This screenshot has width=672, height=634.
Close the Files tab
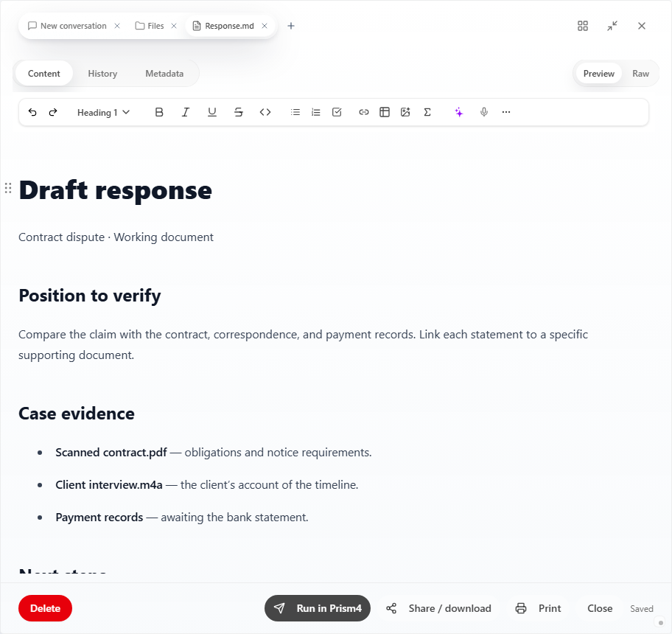pyautogui.click(x=174, y=26)
